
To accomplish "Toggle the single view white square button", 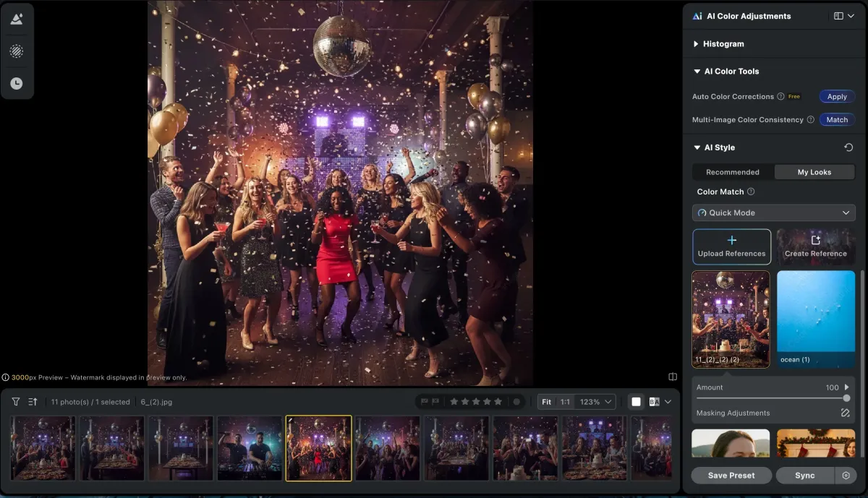I will 636,402.
